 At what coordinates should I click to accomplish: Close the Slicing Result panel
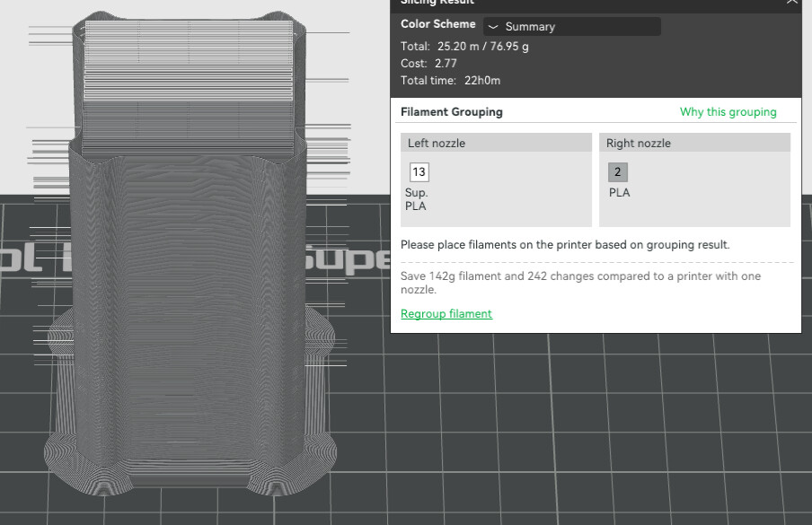pyautogui.click(x=792, y=2)
